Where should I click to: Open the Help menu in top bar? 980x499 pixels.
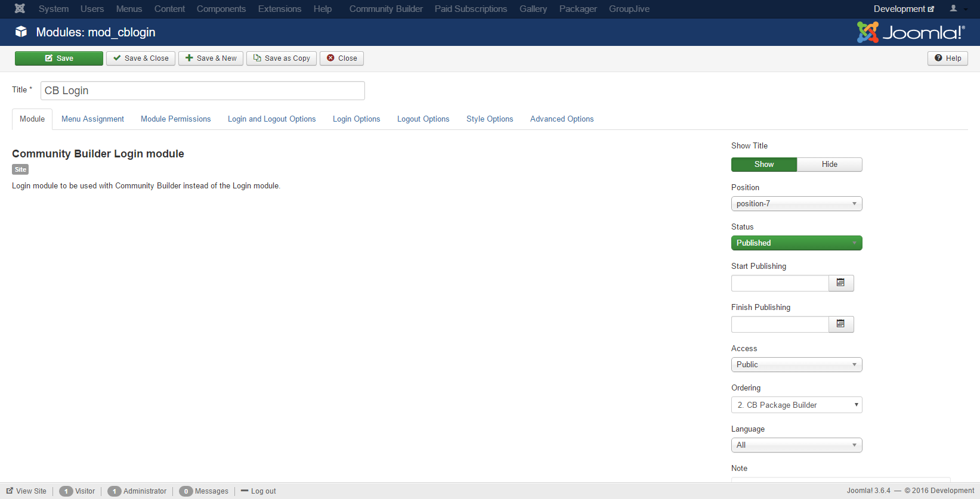[323, 9]
